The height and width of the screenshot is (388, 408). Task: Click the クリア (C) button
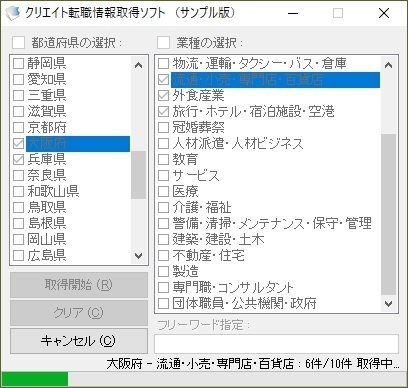pos(79,313)
